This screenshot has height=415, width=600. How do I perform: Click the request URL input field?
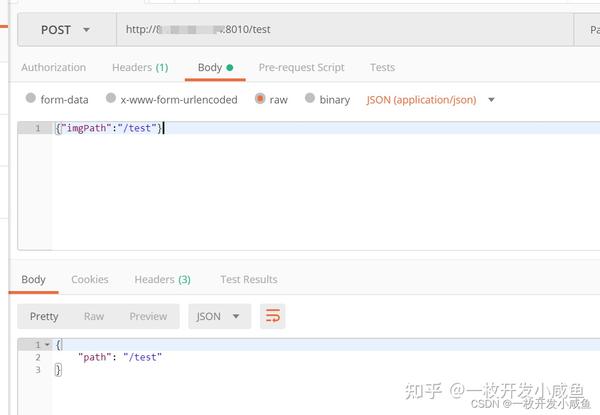coord(345,30)
